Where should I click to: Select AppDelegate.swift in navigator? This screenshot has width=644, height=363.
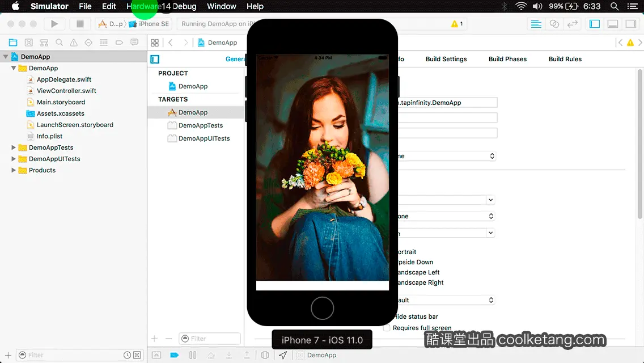(63, 79)
